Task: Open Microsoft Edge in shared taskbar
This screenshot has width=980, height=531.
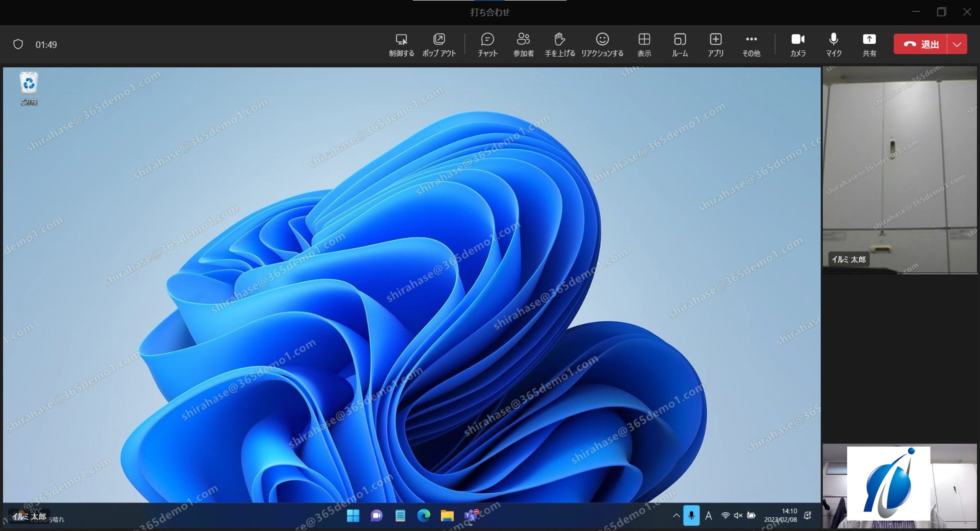Action: 423,515
